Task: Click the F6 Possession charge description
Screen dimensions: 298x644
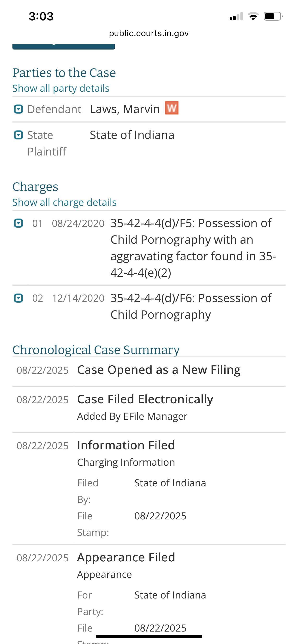Action: pyautogui.click(x=191, y=306)
